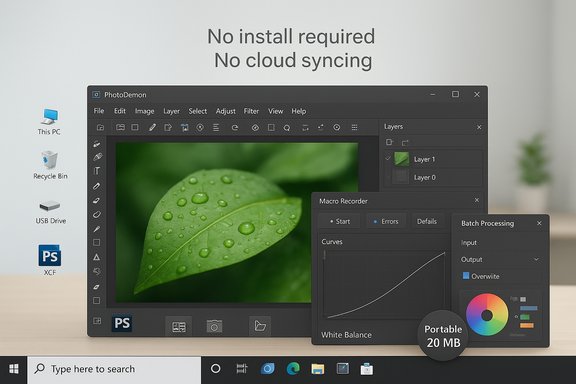
Task: Click the open folder icon in bottom bar
Action: (x=260, y=326)
